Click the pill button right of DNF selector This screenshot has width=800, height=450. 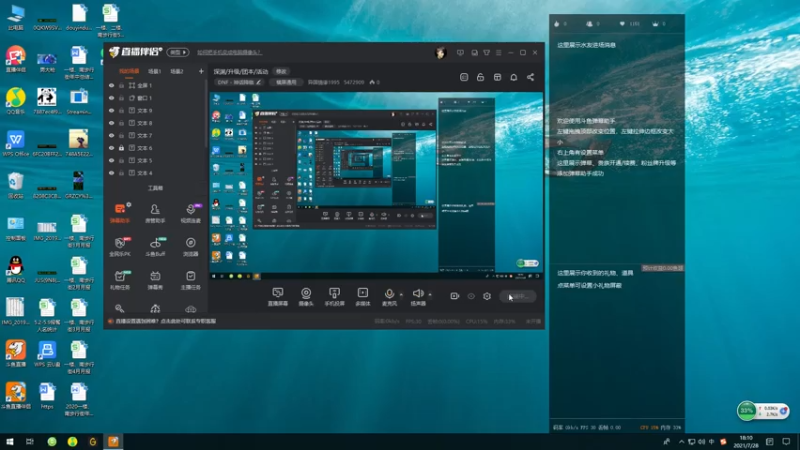tap(286, 82)
